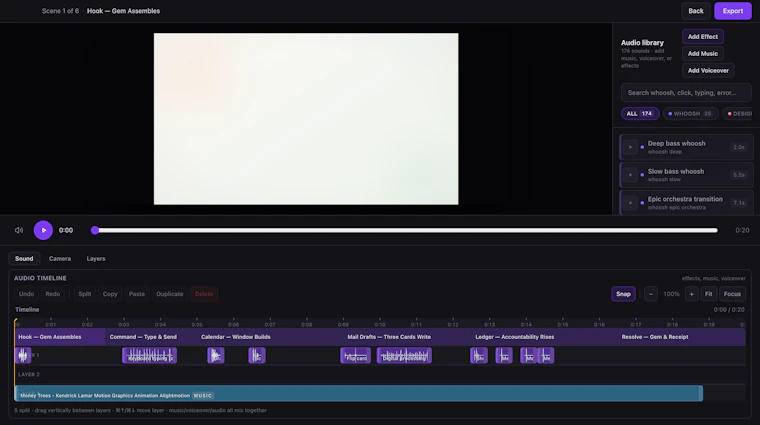The image size is (760, 425).
Task: Select the Resolve — Gem & Receipt segment
Action: [681, 337]
